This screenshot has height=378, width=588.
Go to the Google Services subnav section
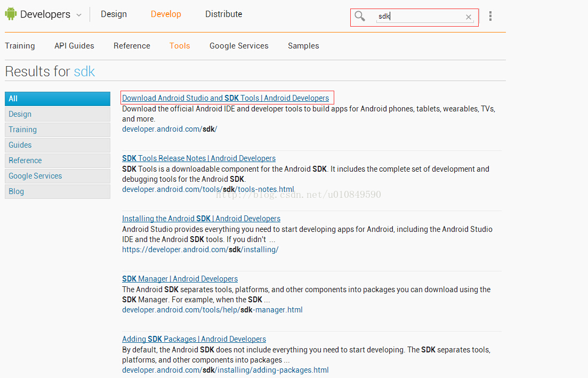pos(239,46)
